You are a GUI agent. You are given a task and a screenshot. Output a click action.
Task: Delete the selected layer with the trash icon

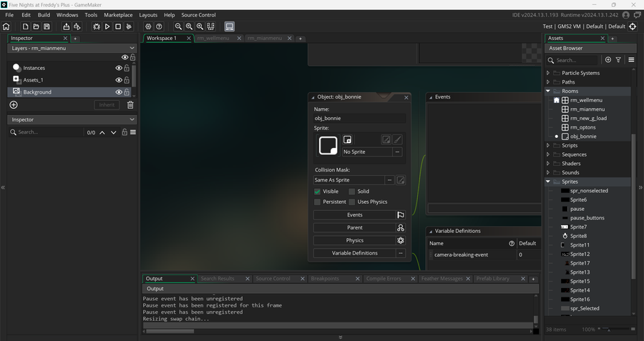click(130, 105)
